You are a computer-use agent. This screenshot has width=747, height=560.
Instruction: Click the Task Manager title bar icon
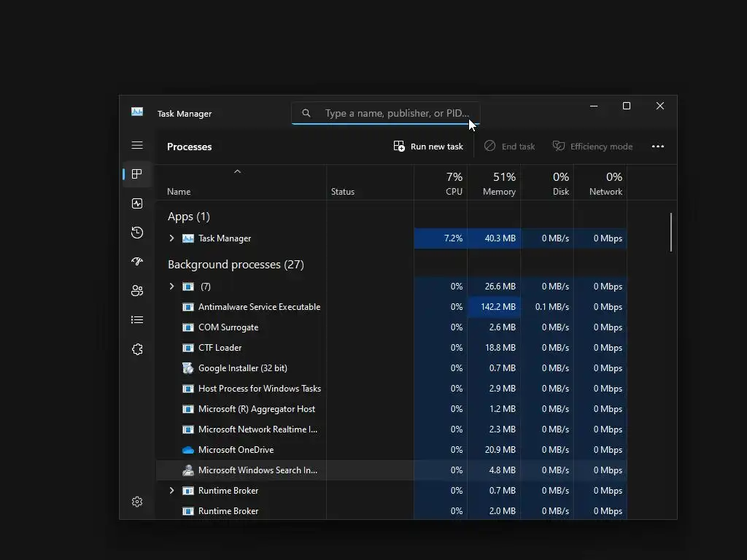[x=137, y=112]
